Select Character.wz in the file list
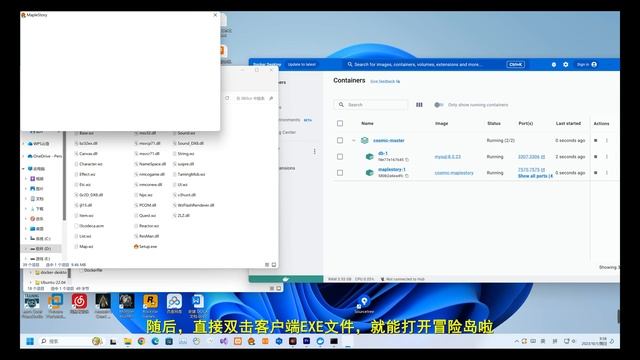This screenshot has height=360, width=640. (88, 164)
